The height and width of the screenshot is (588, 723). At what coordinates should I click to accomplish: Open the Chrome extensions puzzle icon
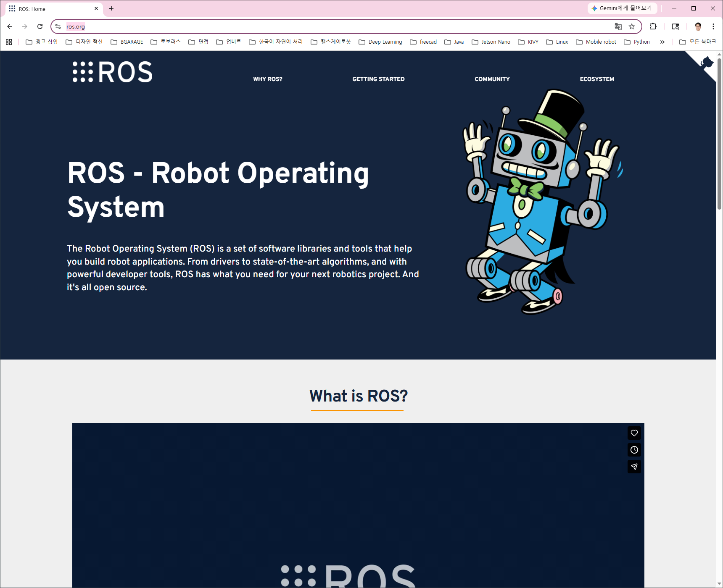653,26
